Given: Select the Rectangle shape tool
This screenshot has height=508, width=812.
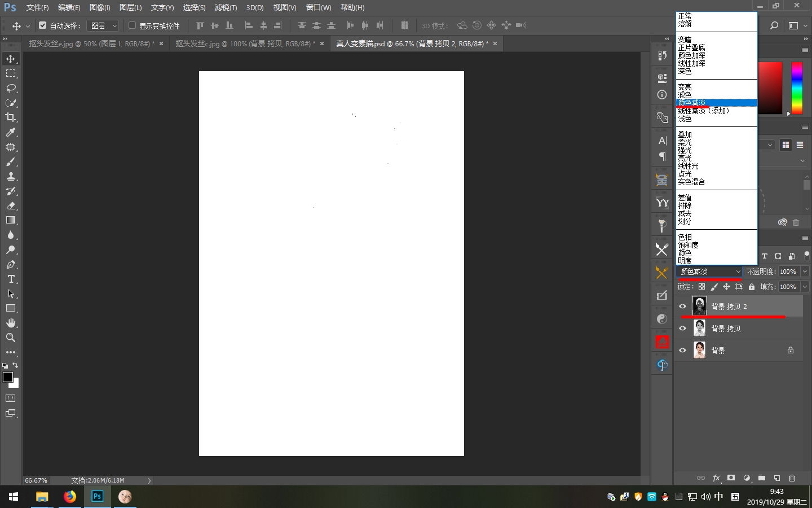Looking at the screenshot, I should point(11,308).
